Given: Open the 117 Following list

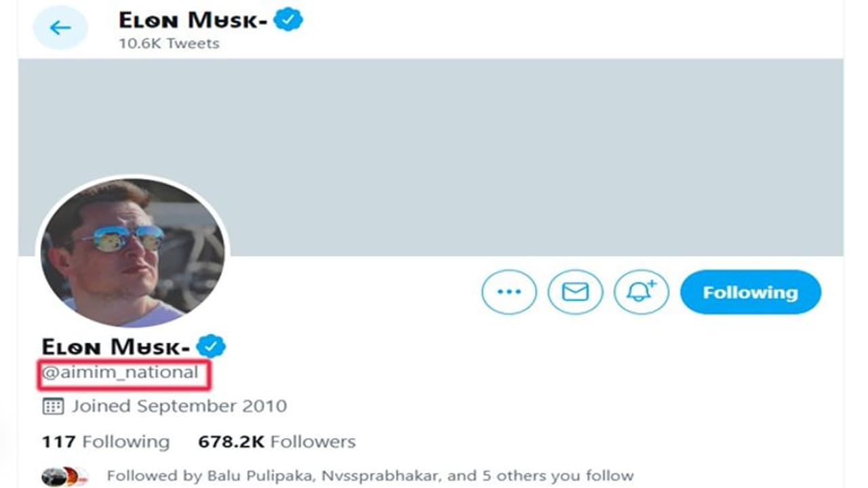Looking at the screenshot, I should [x=106, y=442].
